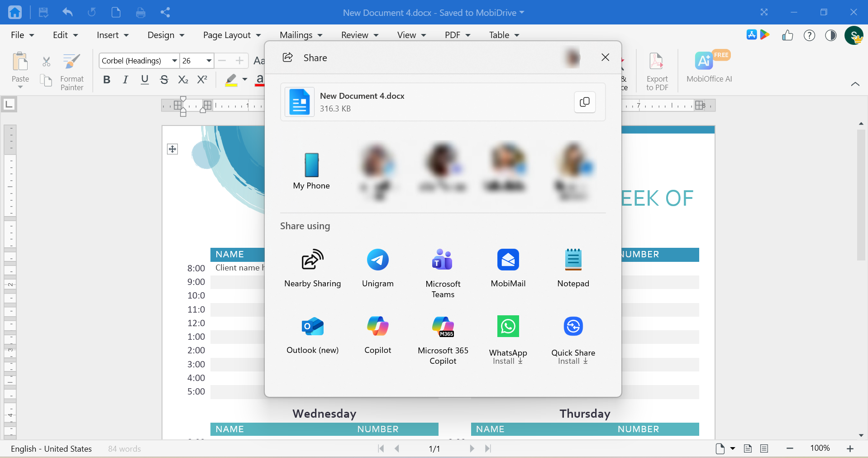868x458 pixels.
Task: Share using Unigram
Action: [378, 268]
